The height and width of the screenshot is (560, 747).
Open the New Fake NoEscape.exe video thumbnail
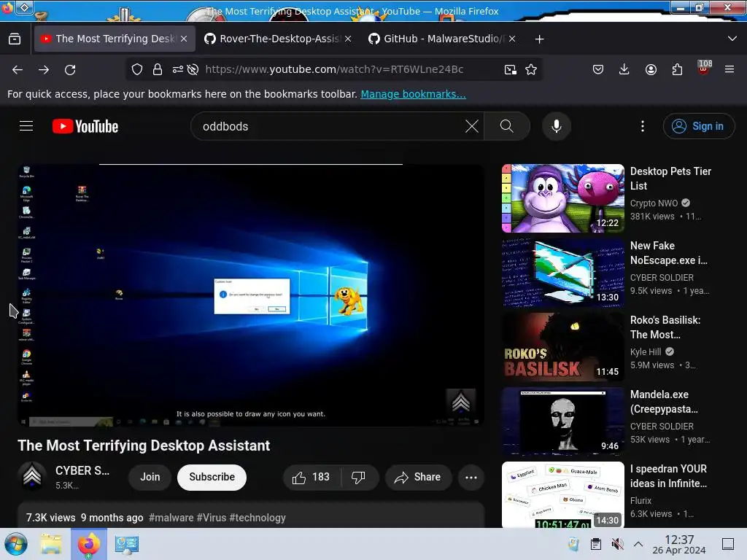(x=562, y=273)
